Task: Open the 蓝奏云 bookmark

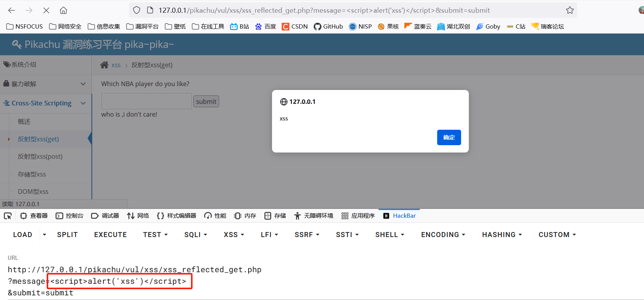Action: pos(418,26)
